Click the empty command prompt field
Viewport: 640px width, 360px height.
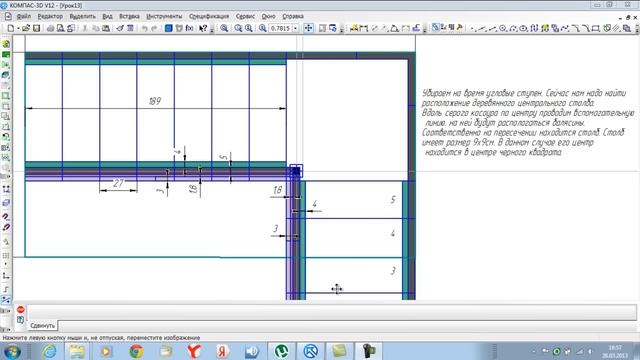[331, 313]
